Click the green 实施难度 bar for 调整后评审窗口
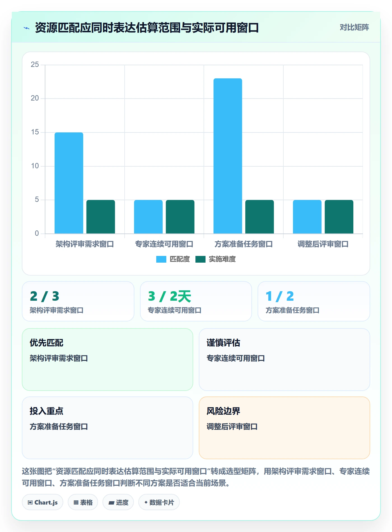392x532 pixels. coord(339,217)
